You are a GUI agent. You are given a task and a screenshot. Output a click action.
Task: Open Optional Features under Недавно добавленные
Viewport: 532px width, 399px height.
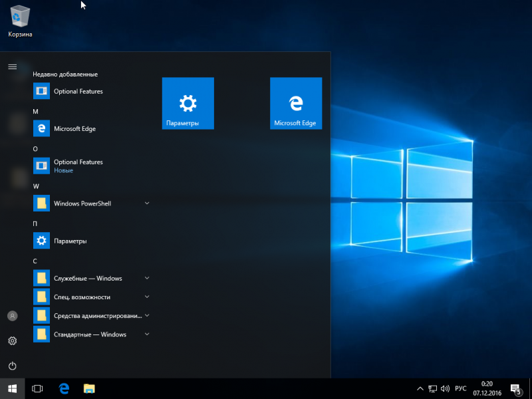[92, 91]
